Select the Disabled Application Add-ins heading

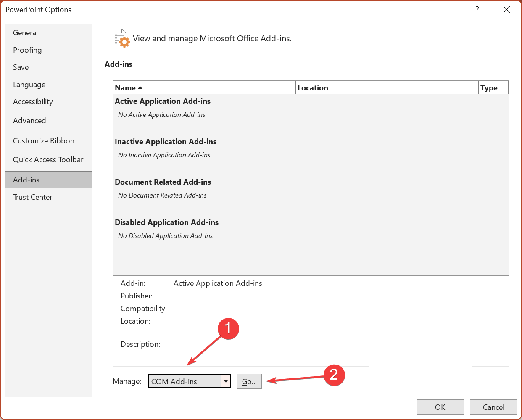[167, 222]
